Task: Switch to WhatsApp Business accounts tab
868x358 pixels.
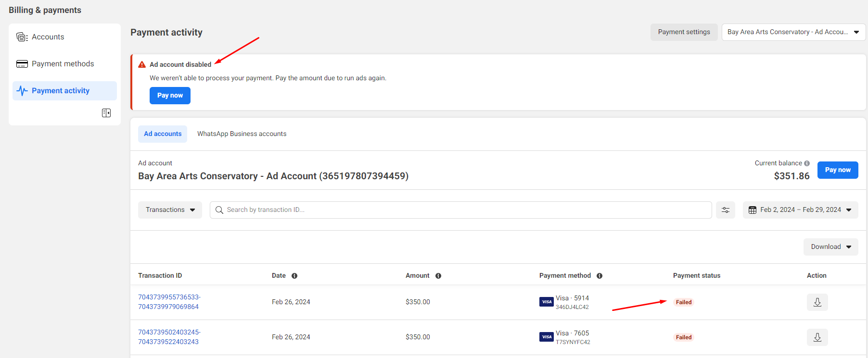Action: [x=242, y=134]
